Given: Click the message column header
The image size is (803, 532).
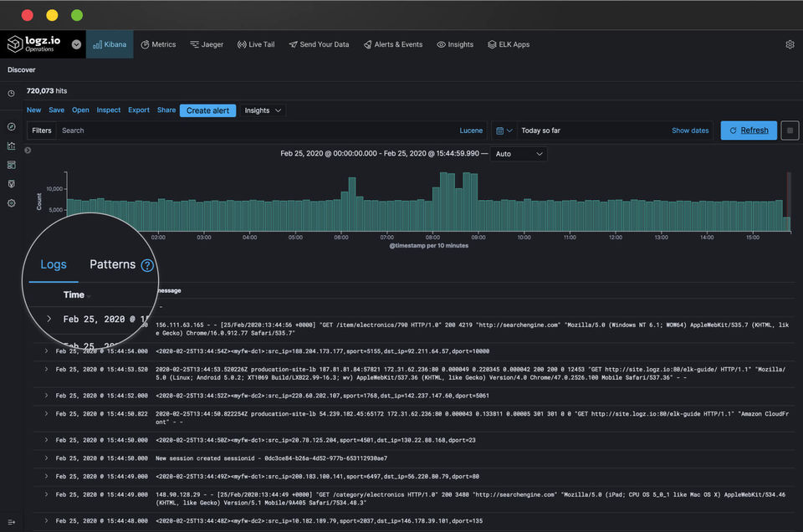Looking at the screenshot, I should pos(168,291).
